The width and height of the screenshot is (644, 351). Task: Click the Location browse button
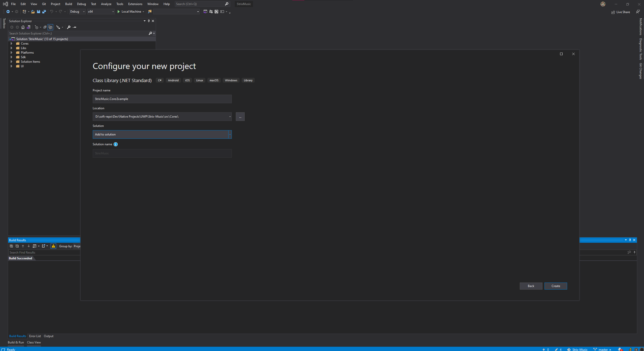240,117
